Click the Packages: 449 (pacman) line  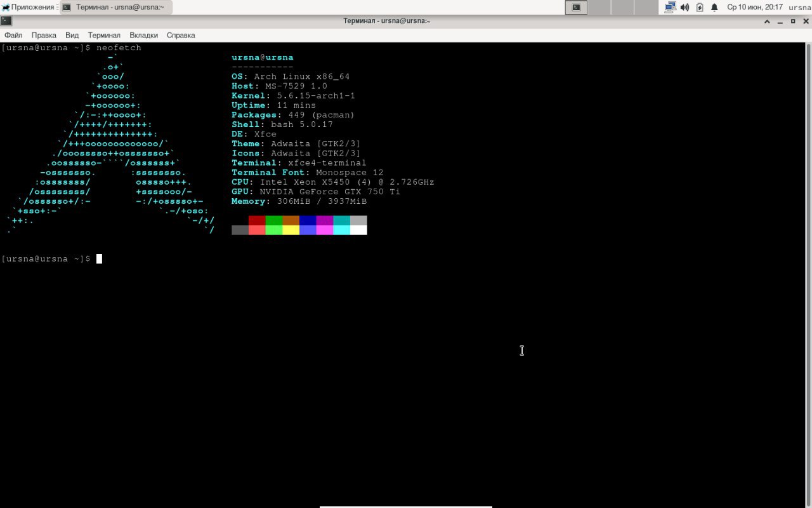tap(293, 115)
